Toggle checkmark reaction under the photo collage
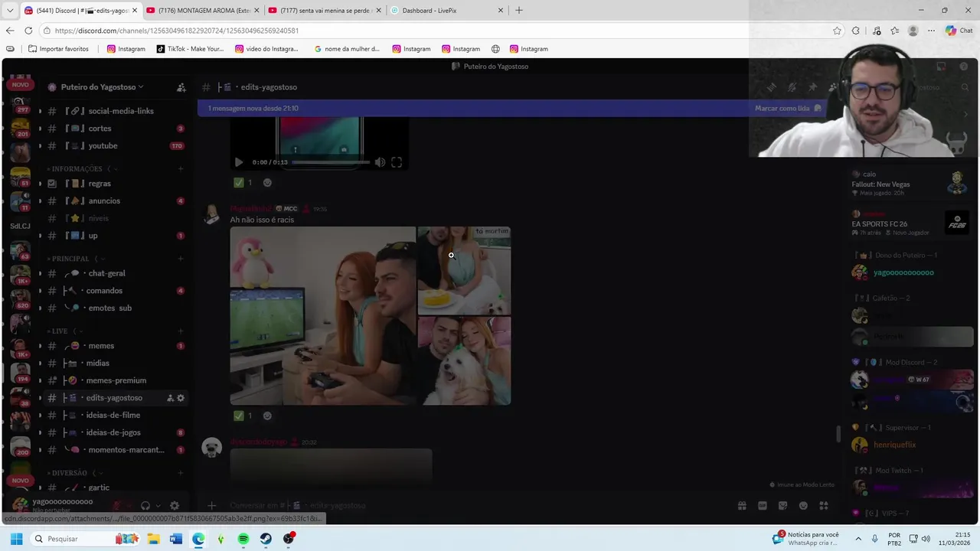 (x=243, y=416)
